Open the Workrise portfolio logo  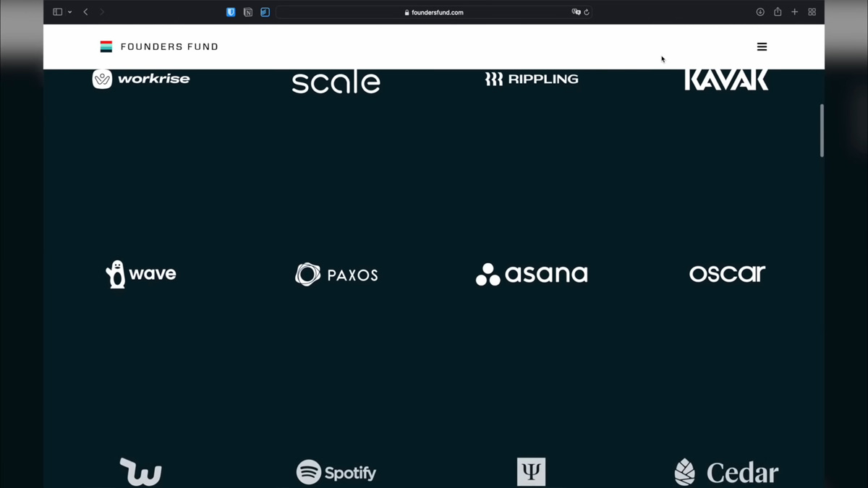pos(141,79)
